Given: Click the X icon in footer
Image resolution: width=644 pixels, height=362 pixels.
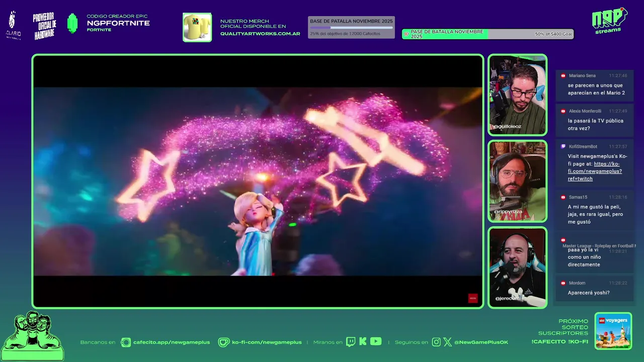Looking at the screenshot, I should (x=447, y=342).
